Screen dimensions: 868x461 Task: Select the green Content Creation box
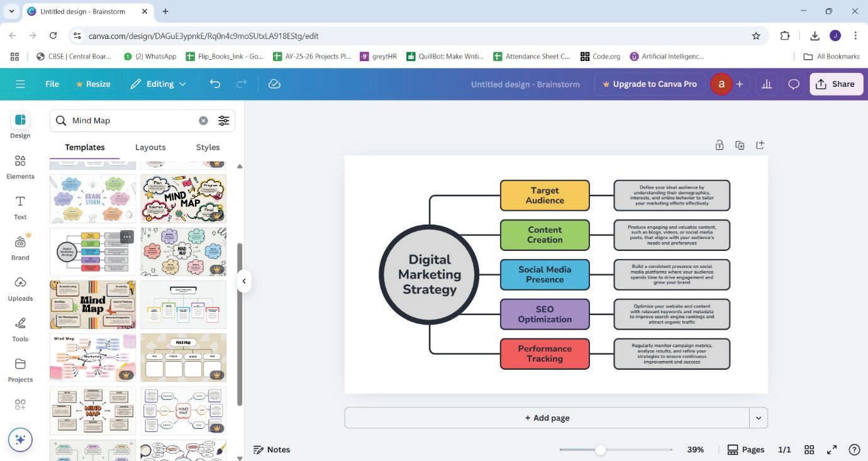pos(545,235)
